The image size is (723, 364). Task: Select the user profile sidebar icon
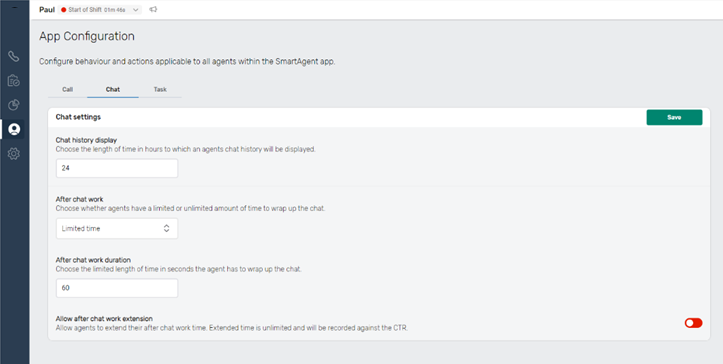[x=14, y=129]
